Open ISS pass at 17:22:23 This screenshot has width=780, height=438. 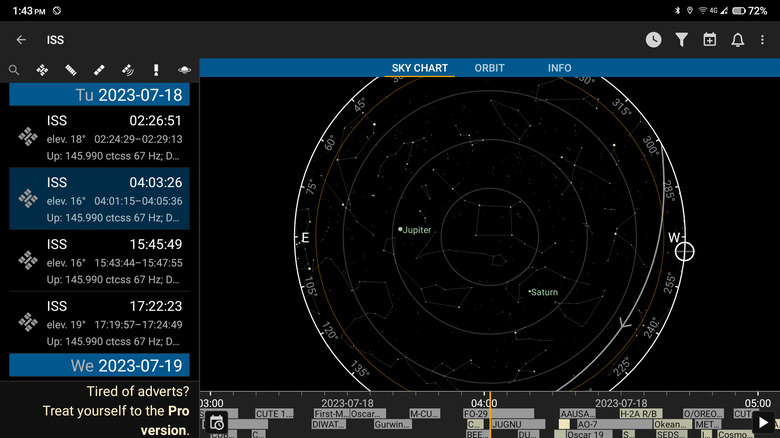[99, 319]
